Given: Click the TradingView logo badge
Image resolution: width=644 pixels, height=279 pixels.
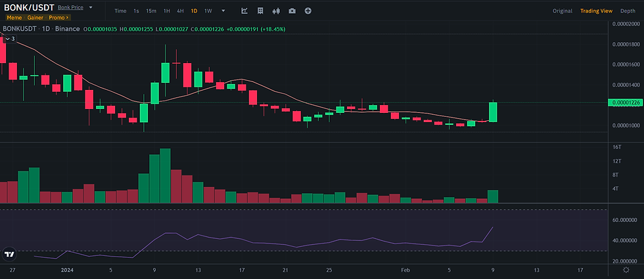Looking at the screenshot, I should 9,255.
